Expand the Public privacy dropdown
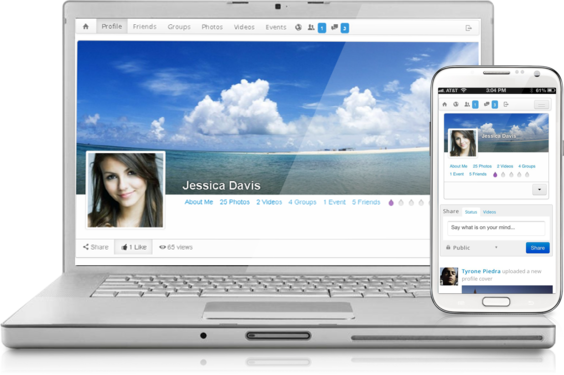The height and width of the screenshot is (375, 564). 472,248
